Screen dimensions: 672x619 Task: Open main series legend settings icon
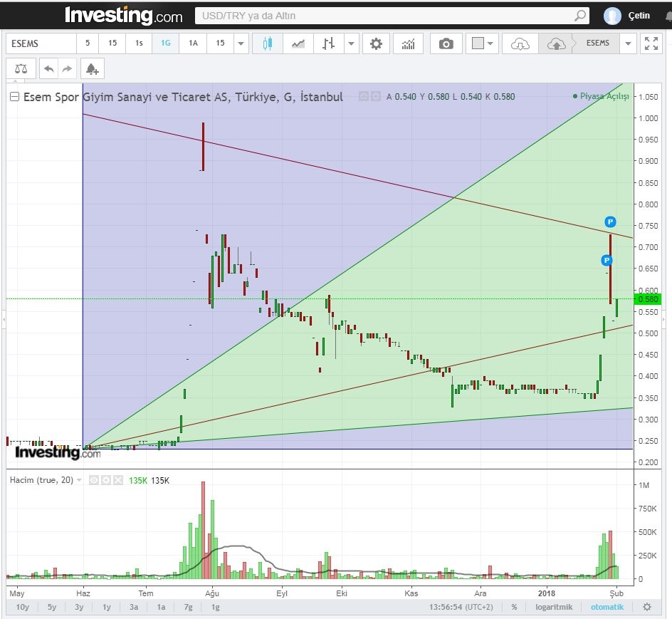click(375, 96)
